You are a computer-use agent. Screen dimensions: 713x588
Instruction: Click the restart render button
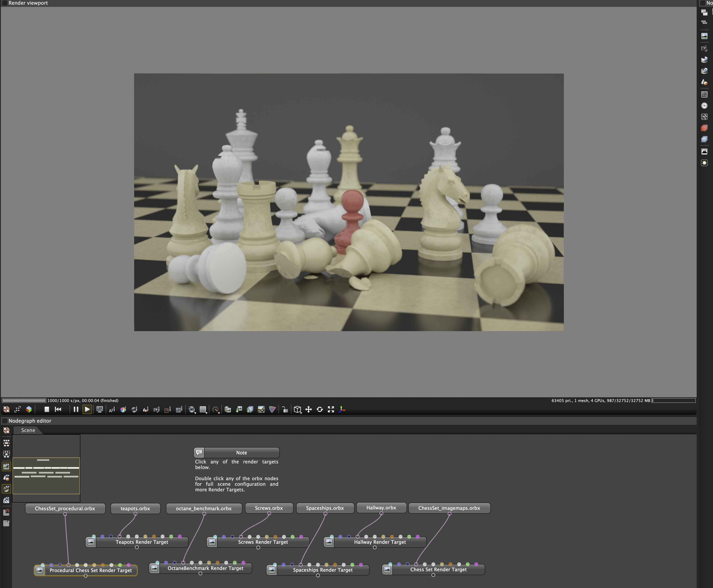click(x=58, y=410)
